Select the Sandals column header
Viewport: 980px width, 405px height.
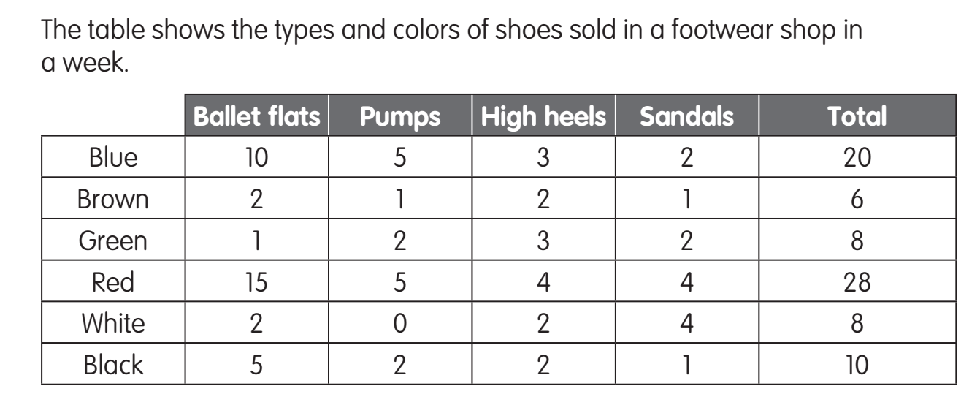(686, 116)
